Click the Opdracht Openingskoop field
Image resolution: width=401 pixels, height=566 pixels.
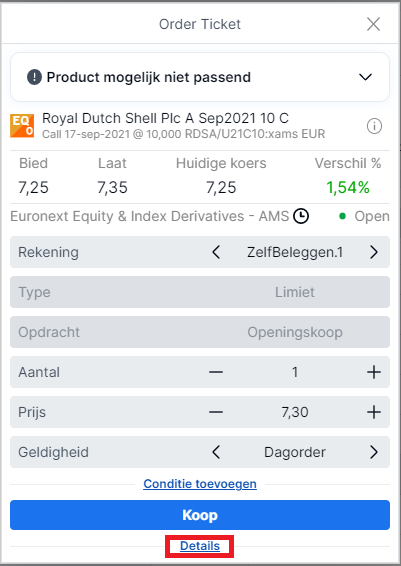click(200, 332)
